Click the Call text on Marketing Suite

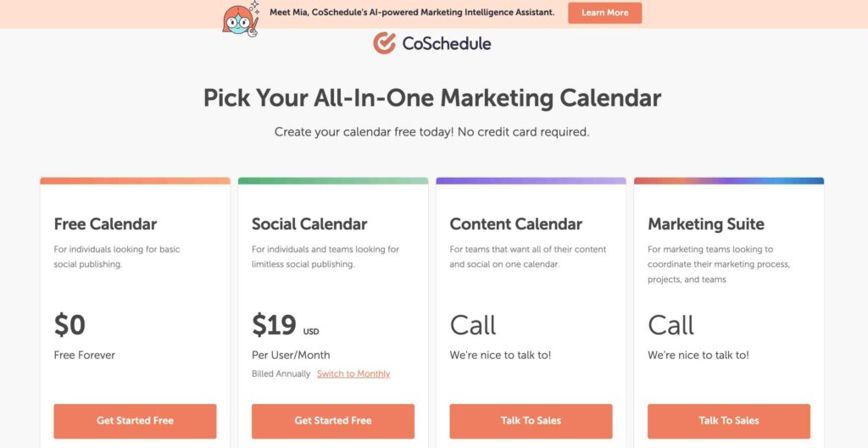click(x=671, y=325)
